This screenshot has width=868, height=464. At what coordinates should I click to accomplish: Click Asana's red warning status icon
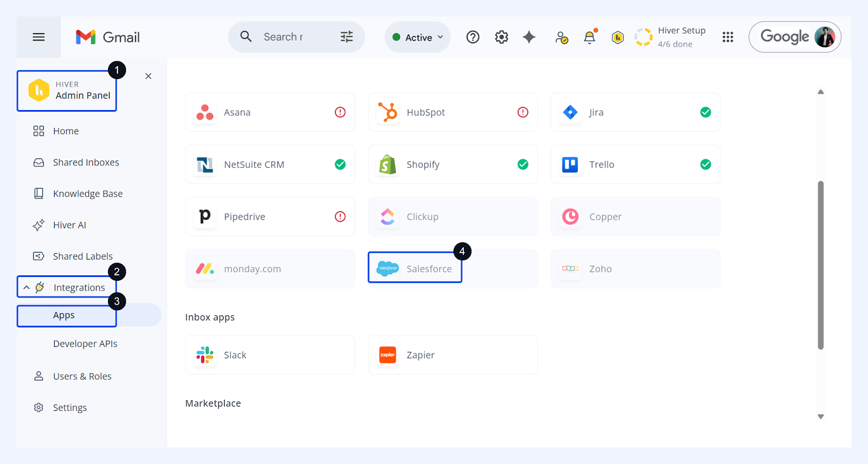click(340, 112)
